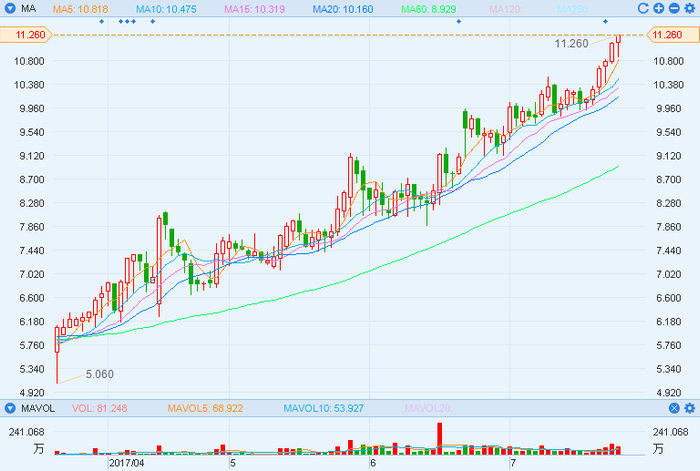Click the 2017/04 date axis label
Screen dimensions: 700x471
[x=127, y=463]
